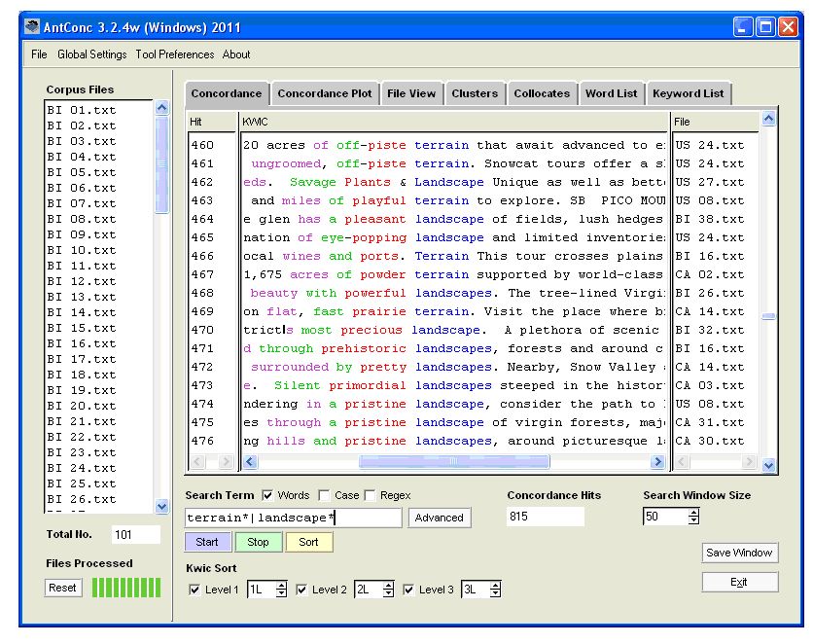Image resolution: width=813 pixels, height=644 pixels.
Task: Increase Level 3 sort value arrow
Action: (x=495, y=586)
